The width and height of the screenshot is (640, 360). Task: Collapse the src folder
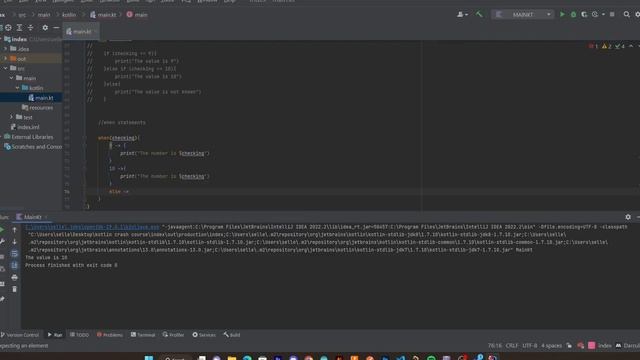(6, 69)
